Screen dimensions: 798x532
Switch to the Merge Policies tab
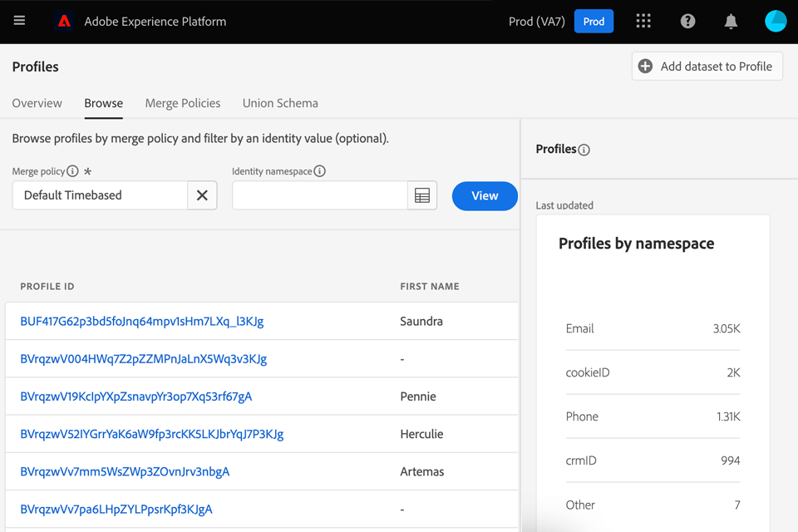[x=183, y=103]
